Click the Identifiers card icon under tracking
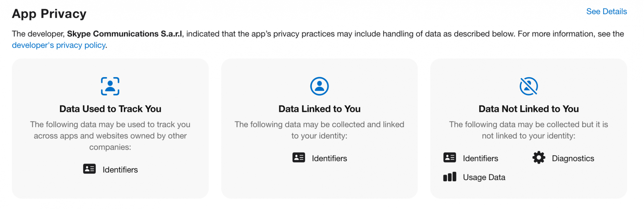 (90, 169)
